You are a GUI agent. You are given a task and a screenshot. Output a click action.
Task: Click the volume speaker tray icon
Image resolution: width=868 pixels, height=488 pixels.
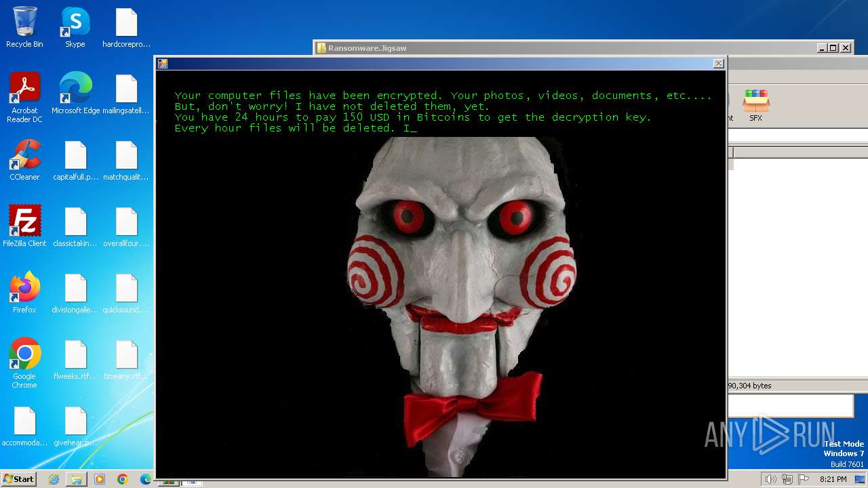[x=770, y=479]
